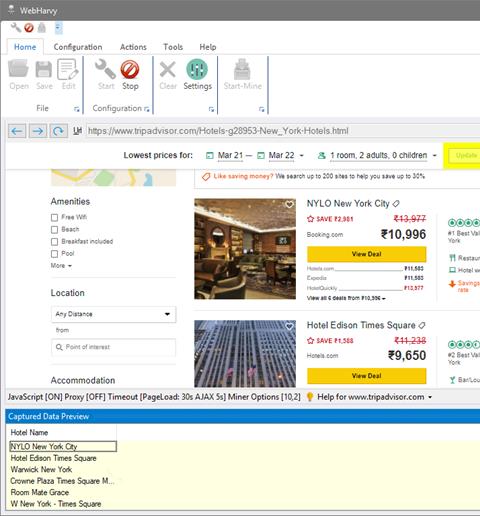
Task: Click the lock icon in quick access toolbar
Action: [42, 28]
